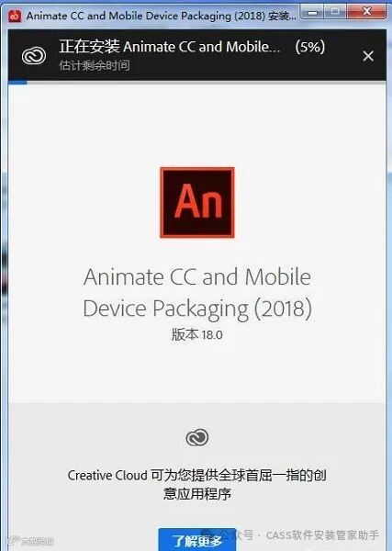Click the red Adobe installer icon in title bar
The height and width of the screenshot is (551, 392).
15,16
